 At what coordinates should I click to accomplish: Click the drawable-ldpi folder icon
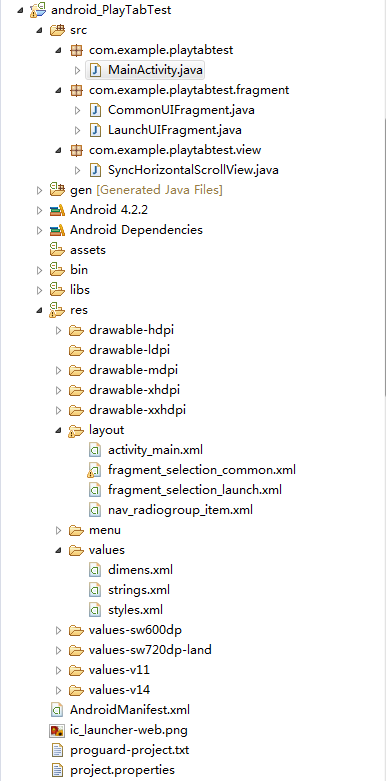click(76, 350)
